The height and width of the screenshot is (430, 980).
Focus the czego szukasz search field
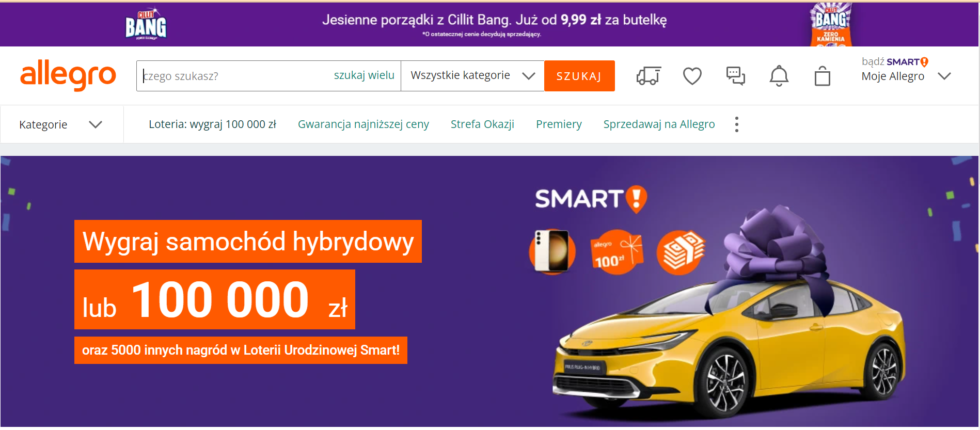pos(235,76)
